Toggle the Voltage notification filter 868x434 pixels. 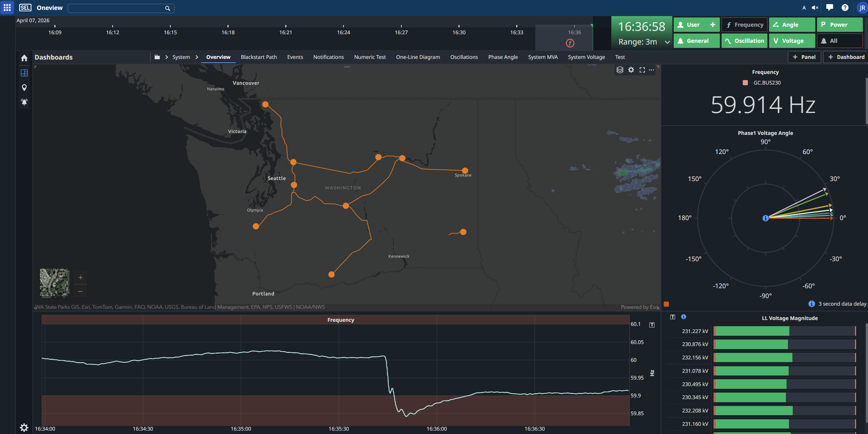click(792, 41)
